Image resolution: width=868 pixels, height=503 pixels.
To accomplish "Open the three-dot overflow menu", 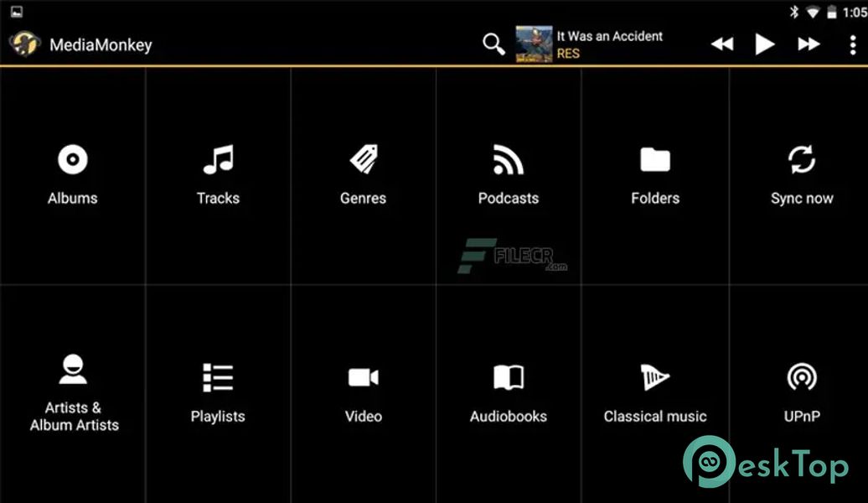I will point(853,44).
